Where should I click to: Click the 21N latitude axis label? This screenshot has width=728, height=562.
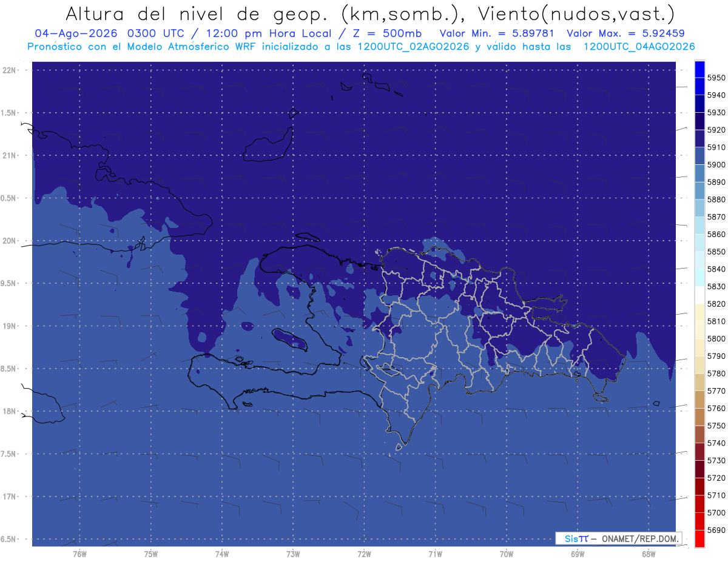coord(8,155)
